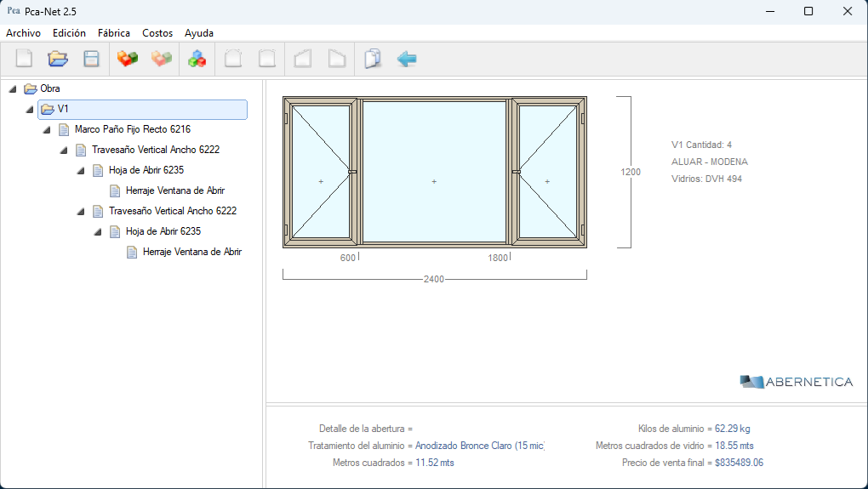Image resolution: width=868 pixels, height=489 pixels.
Task: Click the blue back arrow icon
Action: tap(407, 59)
